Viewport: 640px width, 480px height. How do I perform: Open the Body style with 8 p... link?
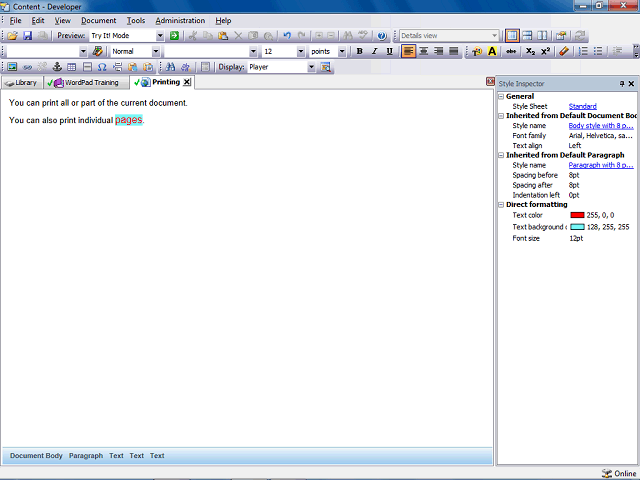pyautogui.click(x=601, y=126)
